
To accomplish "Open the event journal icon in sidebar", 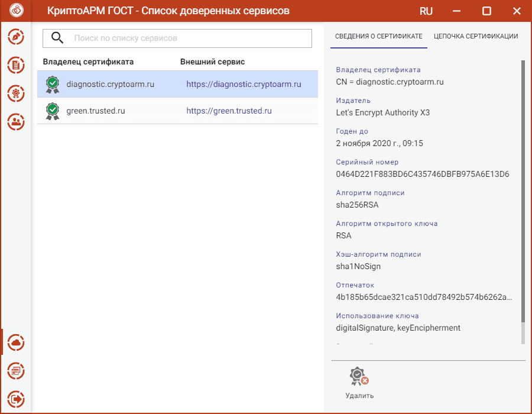I will tap(16, 371).
